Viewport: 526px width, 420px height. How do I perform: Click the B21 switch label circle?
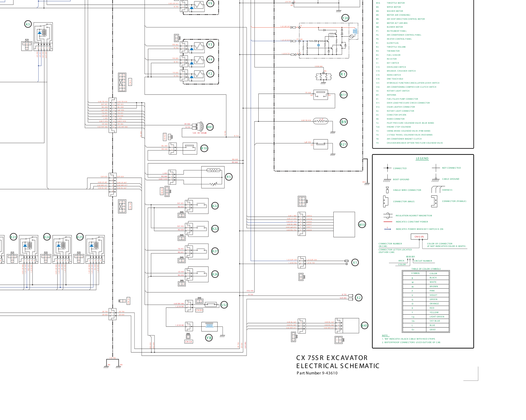[x=343, y=144]
